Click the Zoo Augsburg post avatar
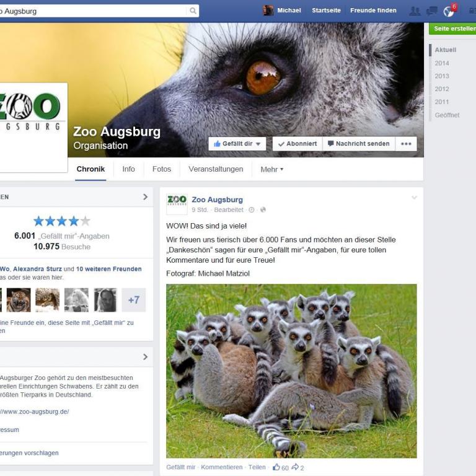This screenshot has width=476, height=476. pyautogui.click(x=177, y=204)
